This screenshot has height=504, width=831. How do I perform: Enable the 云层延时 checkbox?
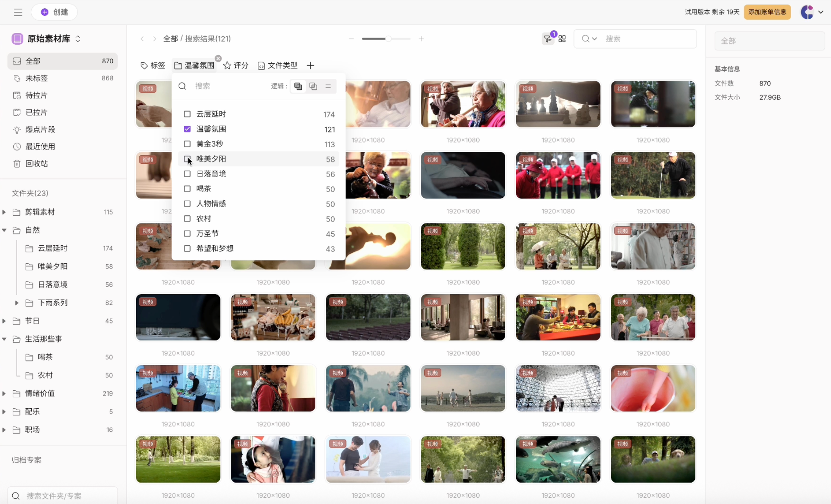pos(187,114)
